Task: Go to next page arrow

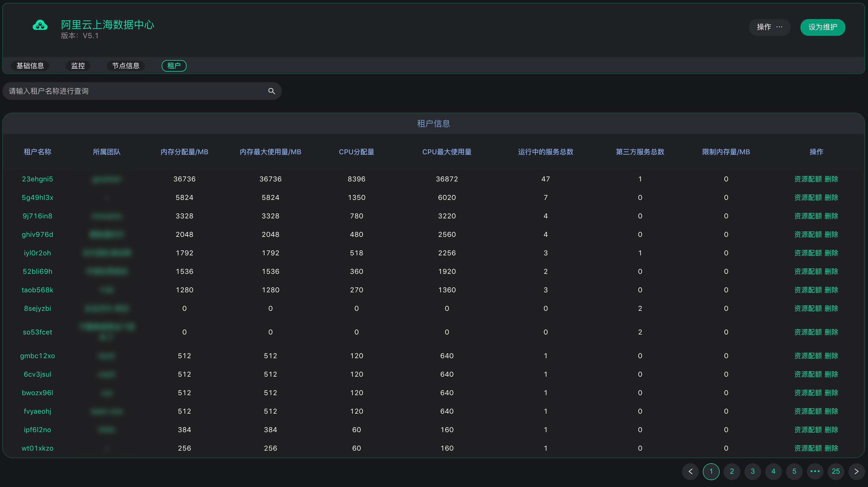Action: pos(856,471)
